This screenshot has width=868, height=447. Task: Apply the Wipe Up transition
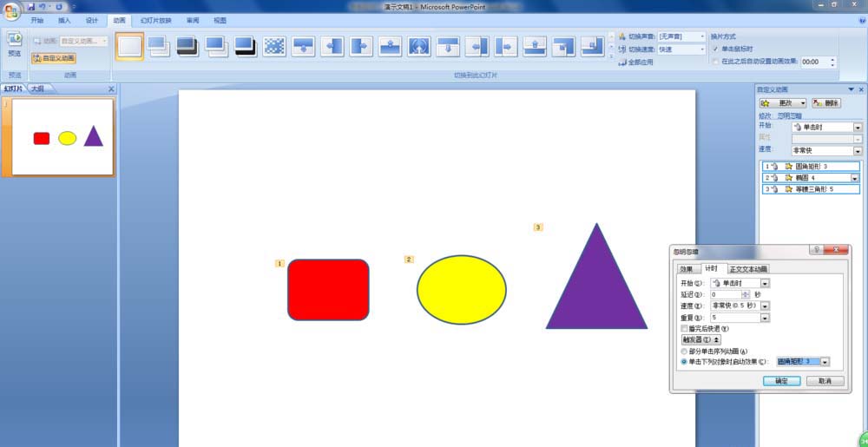(391, 47)
